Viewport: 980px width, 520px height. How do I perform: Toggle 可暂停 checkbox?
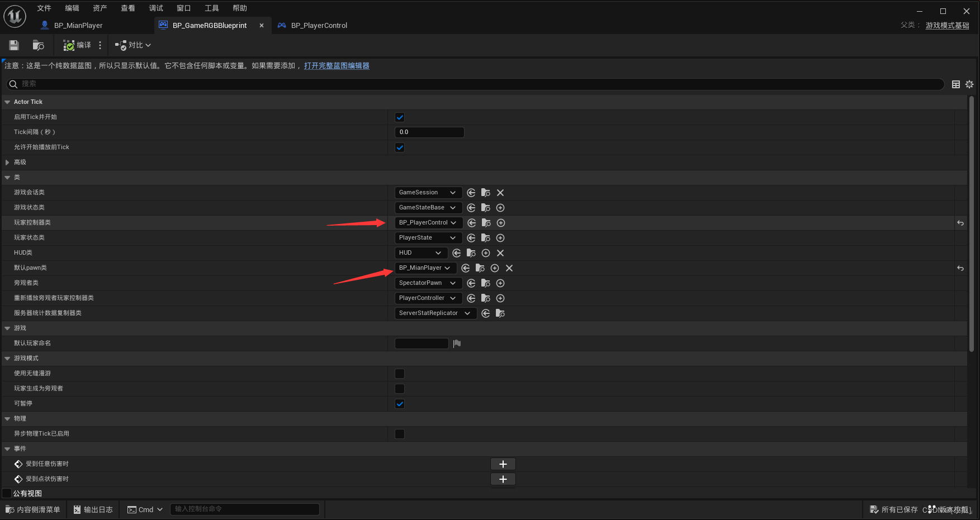(x=400, y=404)
